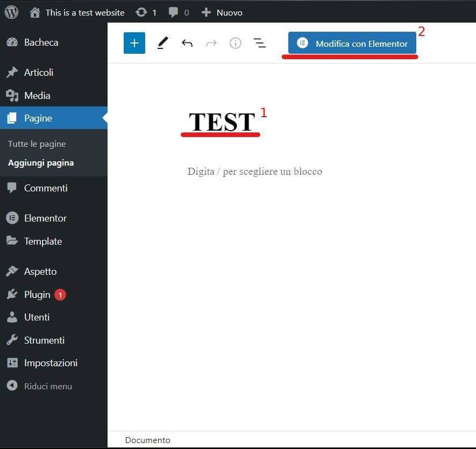Open the Impostazioni settings menu
The width and height of the screenshot is (476, 449).
coord(51,363)
